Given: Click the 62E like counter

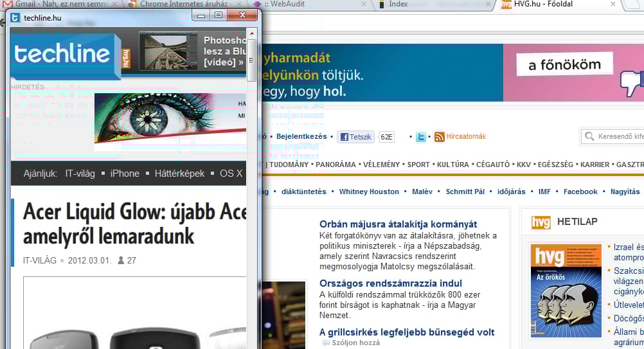Looking at the screenshot, I should pyautogui.click(x=386, y=137).
